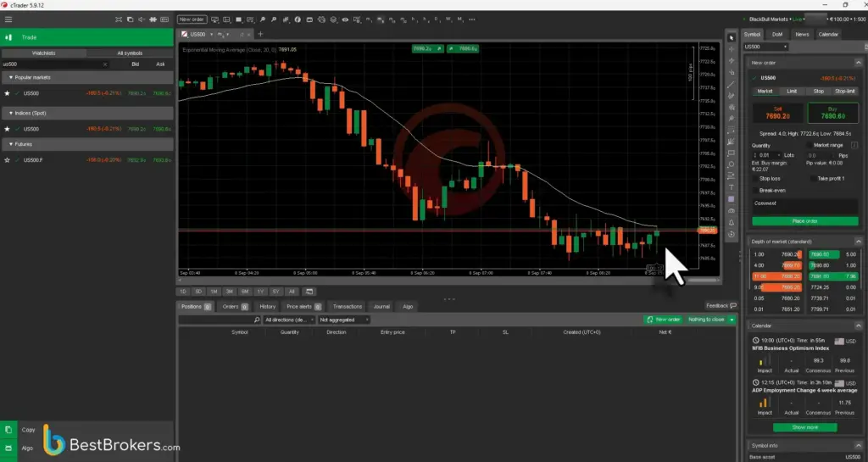Open the indicators icon in top toolbar
This screenshot has width=868, height=462.
point(286,19)
